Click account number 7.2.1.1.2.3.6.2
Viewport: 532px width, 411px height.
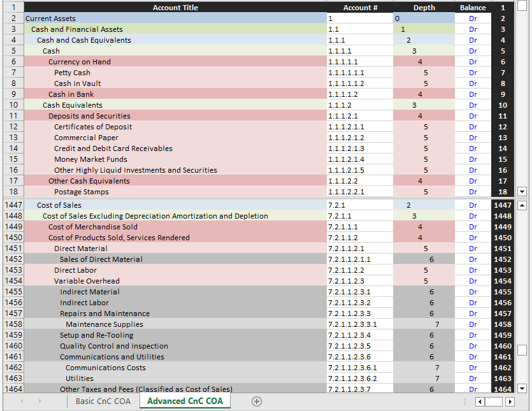(360, 379)
